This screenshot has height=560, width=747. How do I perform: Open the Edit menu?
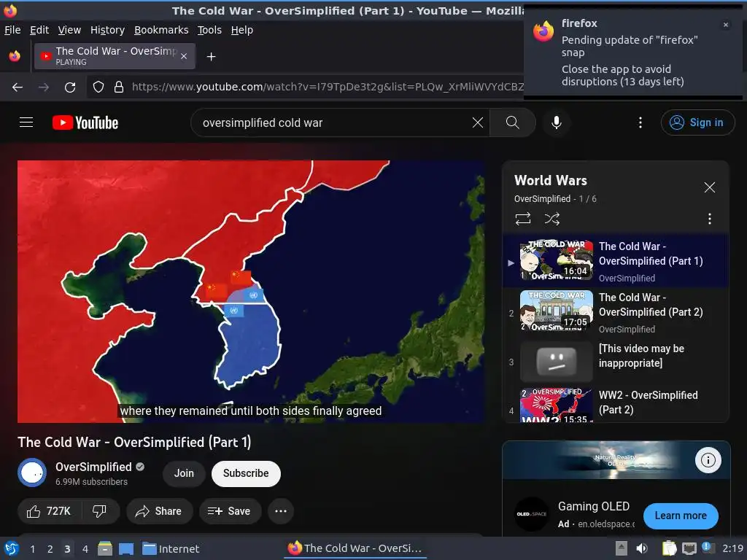[39, 30]
